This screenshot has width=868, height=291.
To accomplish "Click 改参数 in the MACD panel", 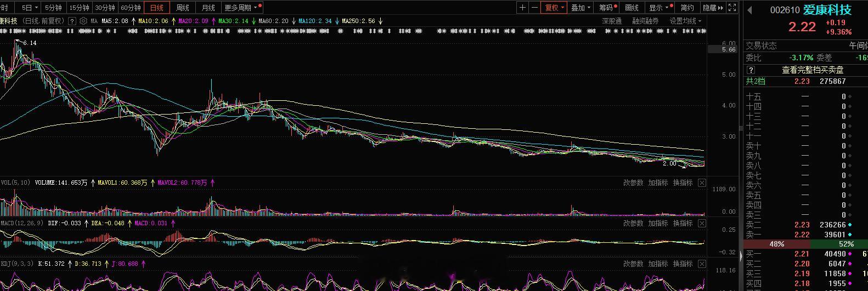I will click(633, 224).
